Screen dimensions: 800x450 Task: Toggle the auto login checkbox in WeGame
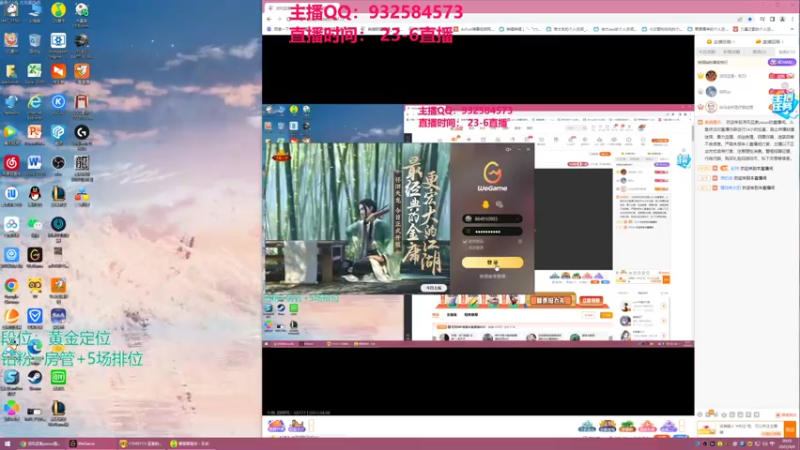465,247
